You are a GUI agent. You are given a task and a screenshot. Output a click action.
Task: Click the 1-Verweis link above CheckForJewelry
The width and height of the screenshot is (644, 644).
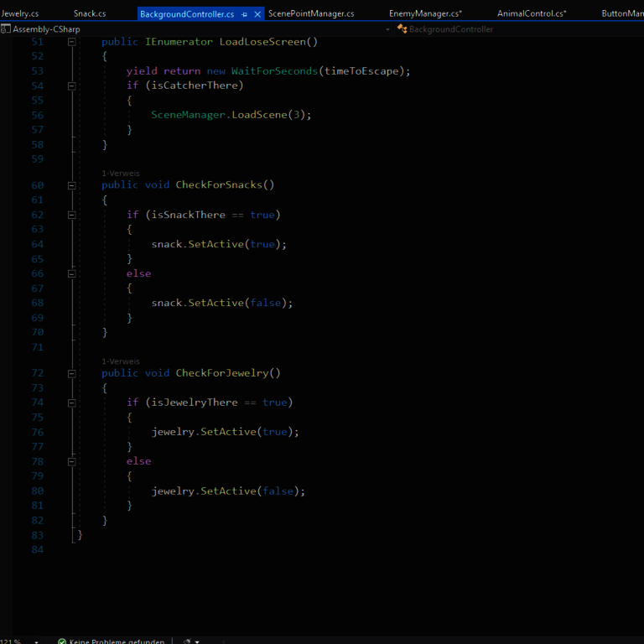[x=121, y=361]
